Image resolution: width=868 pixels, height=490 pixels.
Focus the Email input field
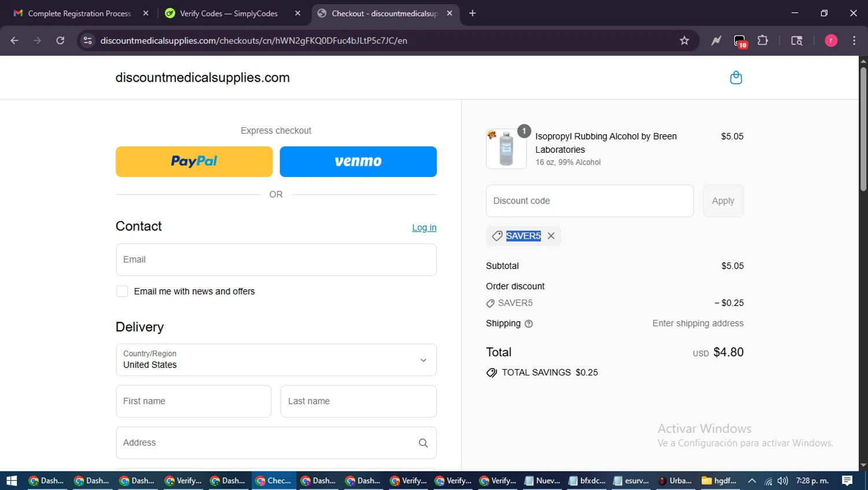tap(276, 260)
